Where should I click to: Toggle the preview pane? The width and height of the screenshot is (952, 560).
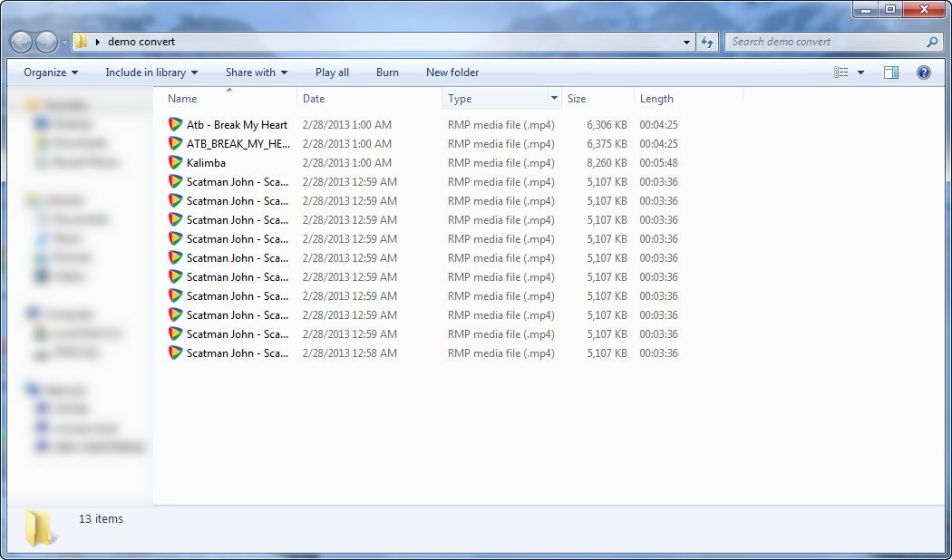coord(891,72)
